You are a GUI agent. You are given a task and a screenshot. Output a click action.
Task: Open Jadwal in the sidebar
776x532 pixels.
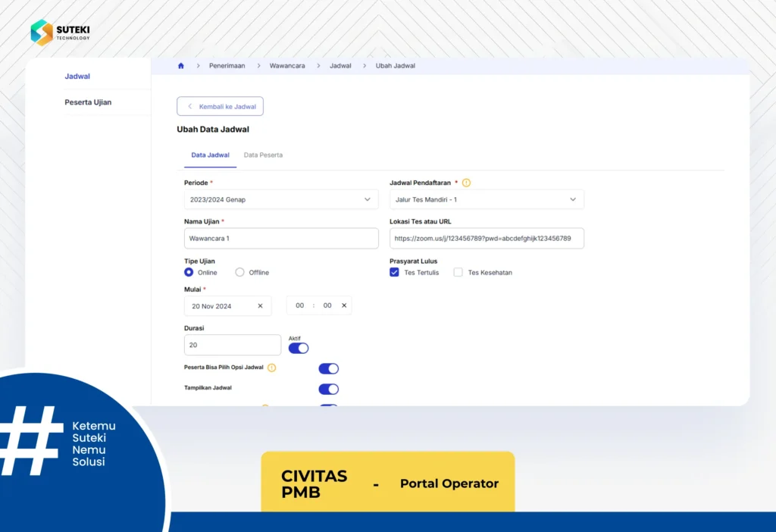(x=77, y=77)
